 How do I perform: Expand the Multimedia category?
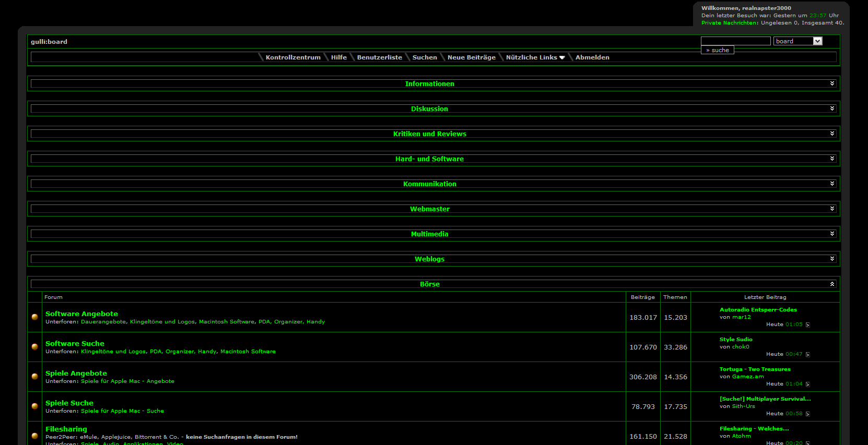point(832,234)
